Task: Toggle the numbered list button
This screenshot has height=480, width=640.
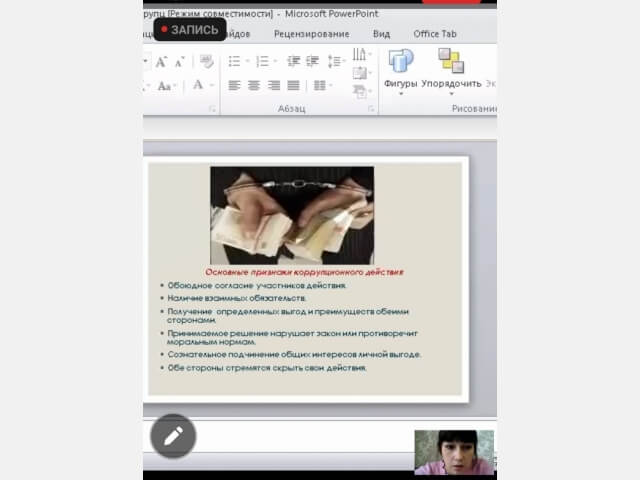Action: 262,61
